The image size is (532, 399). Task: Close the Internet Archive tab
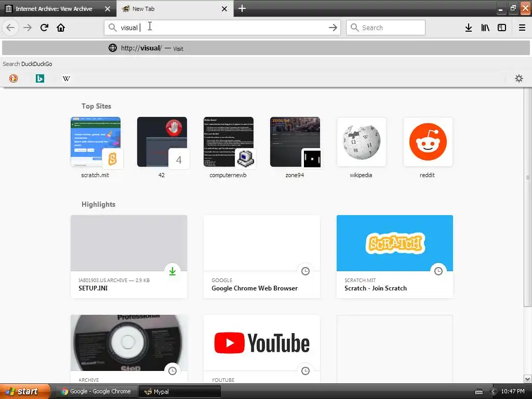click(x=107, y=9)
